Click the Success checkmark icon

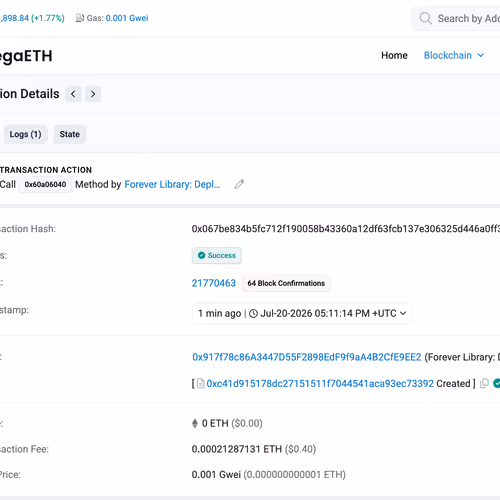tap(201, 255)
